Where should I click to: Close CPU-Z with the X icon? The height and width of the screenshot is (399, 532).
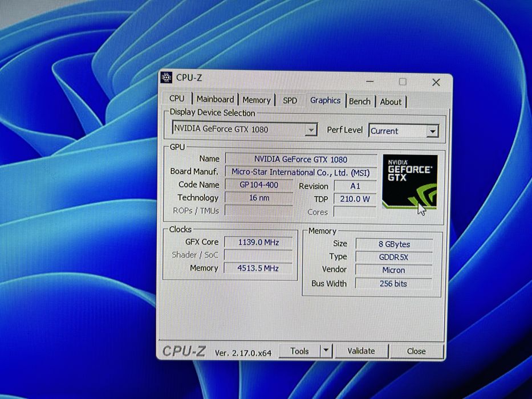coord(436,82)
